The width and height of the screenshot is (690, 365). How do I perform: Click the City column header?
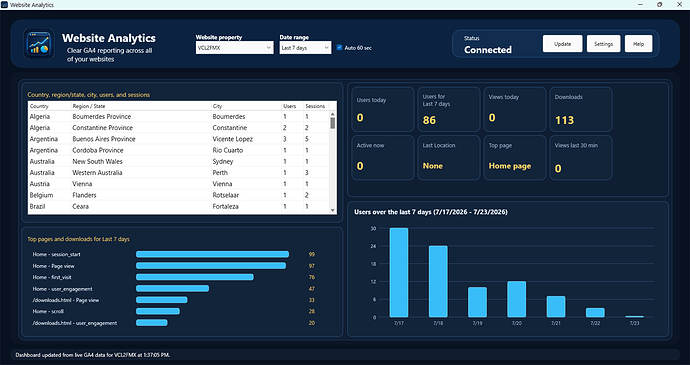(246, 106)
